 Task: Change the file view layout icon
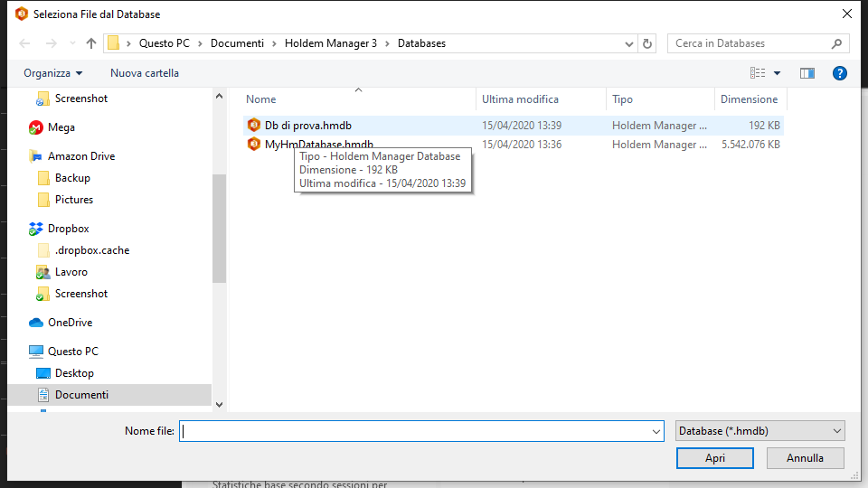pos(758,73)
